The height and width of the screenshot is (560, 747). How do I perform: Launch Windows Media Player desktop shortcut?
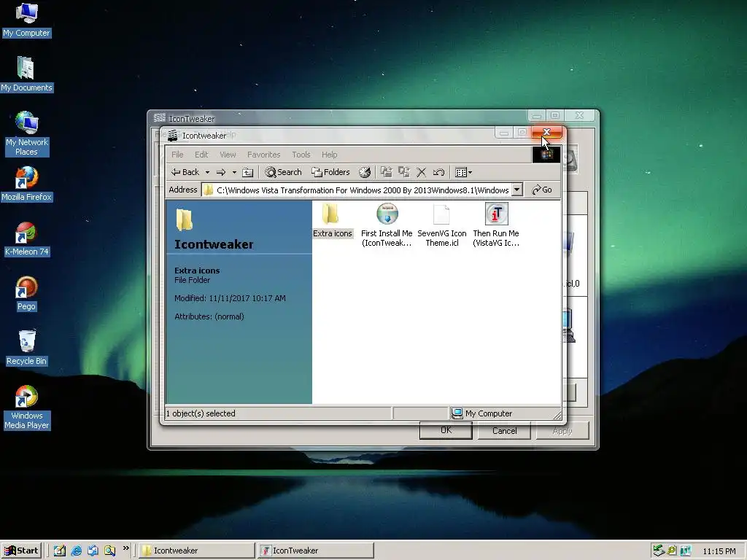tap(26, 408)
